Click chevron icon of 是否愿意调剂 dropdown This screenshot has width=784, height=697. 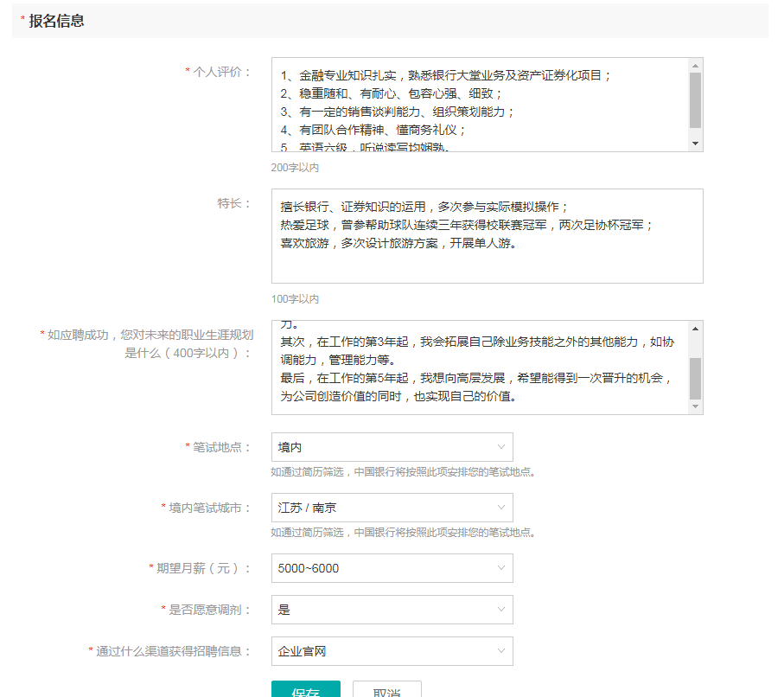[500, 610]
